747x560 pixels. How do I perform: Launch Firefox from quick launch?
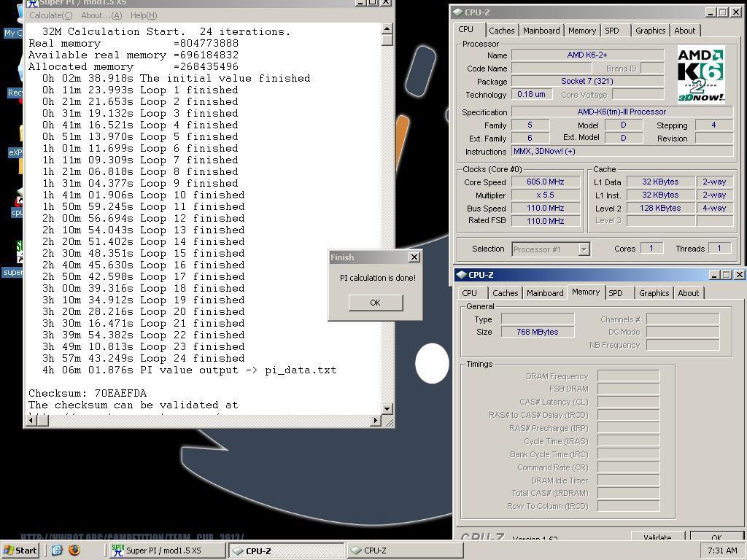point(74,551)
